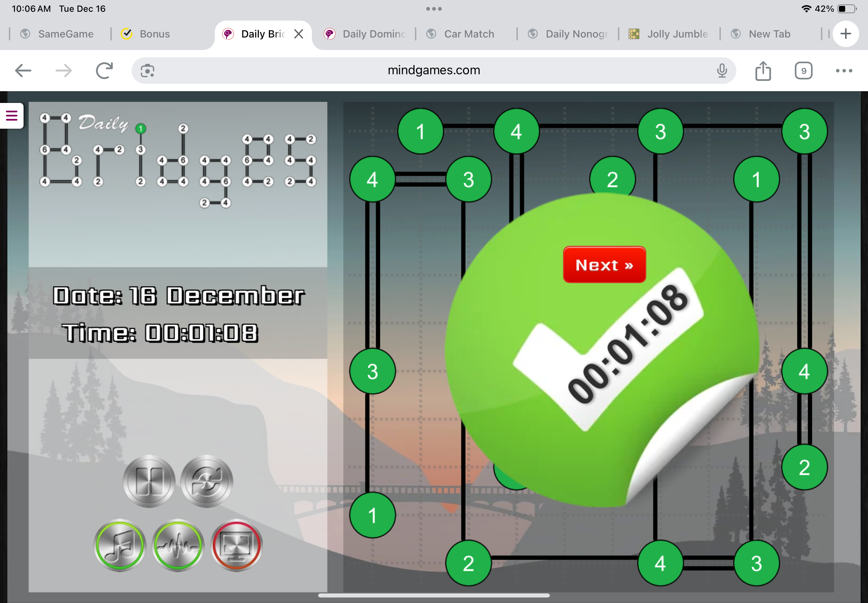Click the restart puzzle circular button
Viewport: 868px width, 603px height.
(x=207, y=481)
